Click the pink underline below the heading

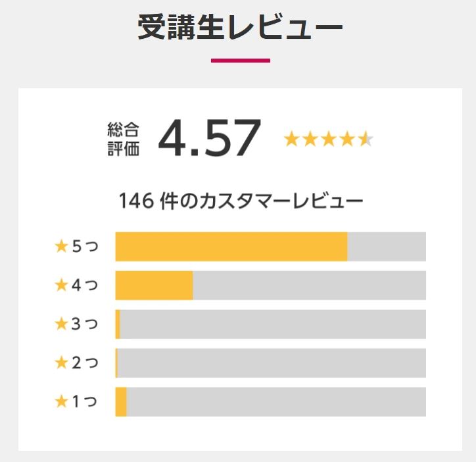(240, 61)
